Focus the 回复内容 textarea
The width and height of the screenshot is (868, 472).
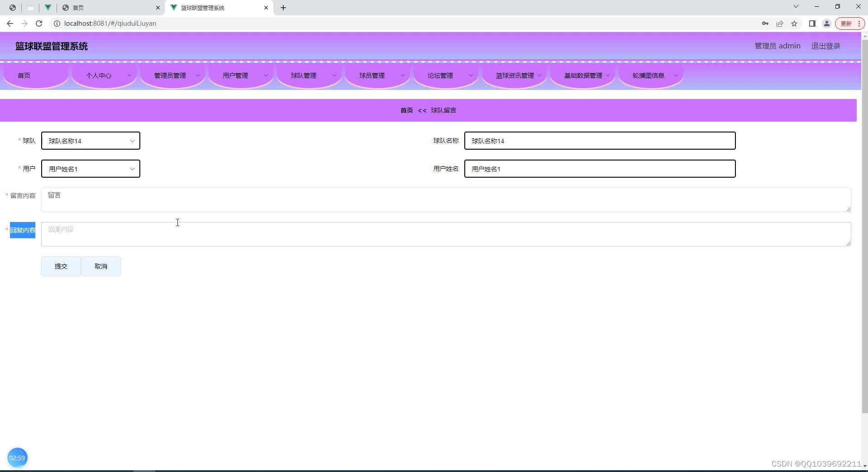(446, 234)
